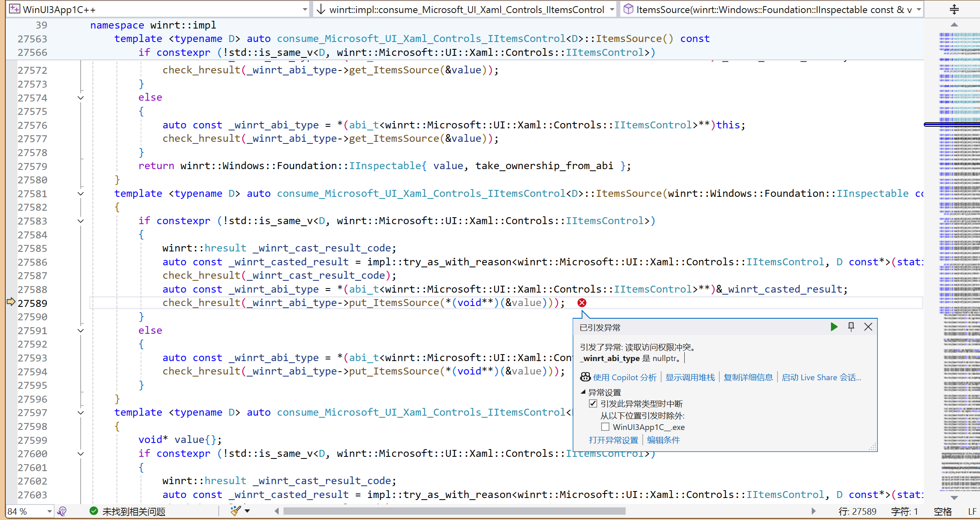
Task: Click the WinUI3App1C++ project icon
Action: point(15,9)
